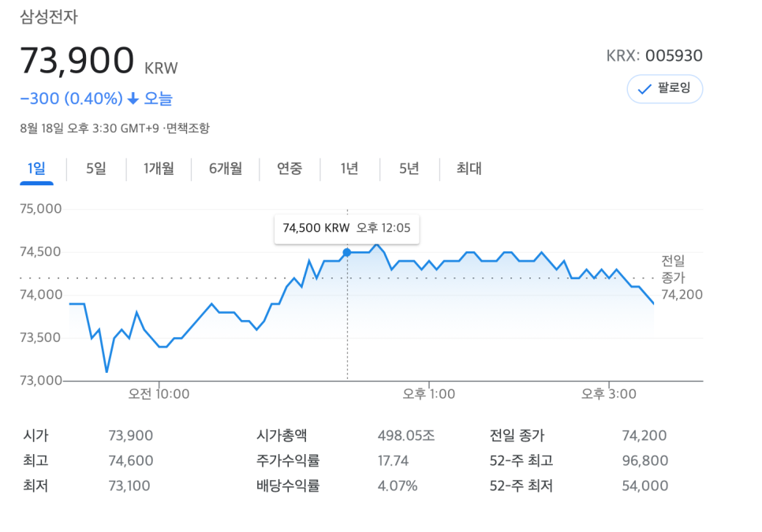Click the 오후 1:00 axis label

point(428,393)
